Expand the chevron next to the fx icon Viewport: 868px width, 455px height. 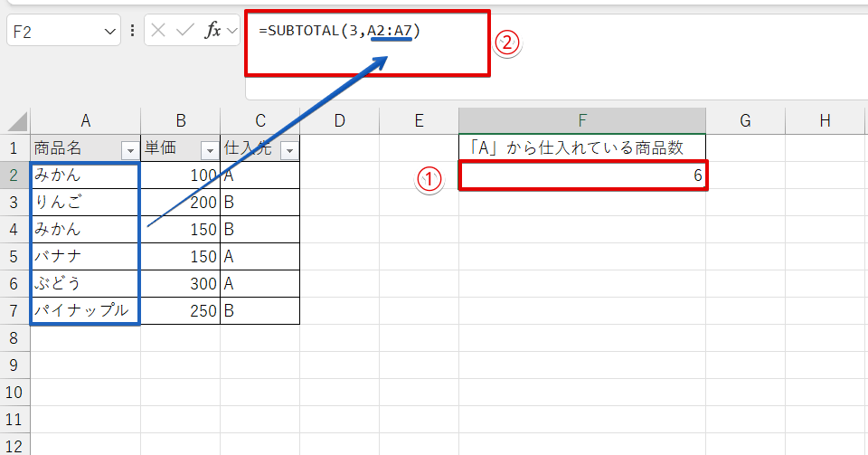click(232, 31)
